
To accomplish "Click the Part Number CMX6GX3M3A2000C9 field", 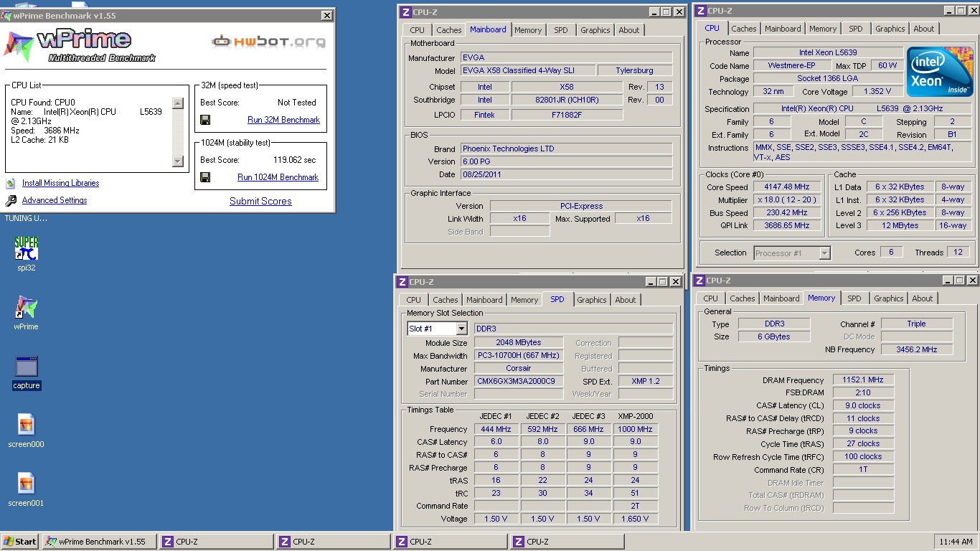I will tap(519, 382).
